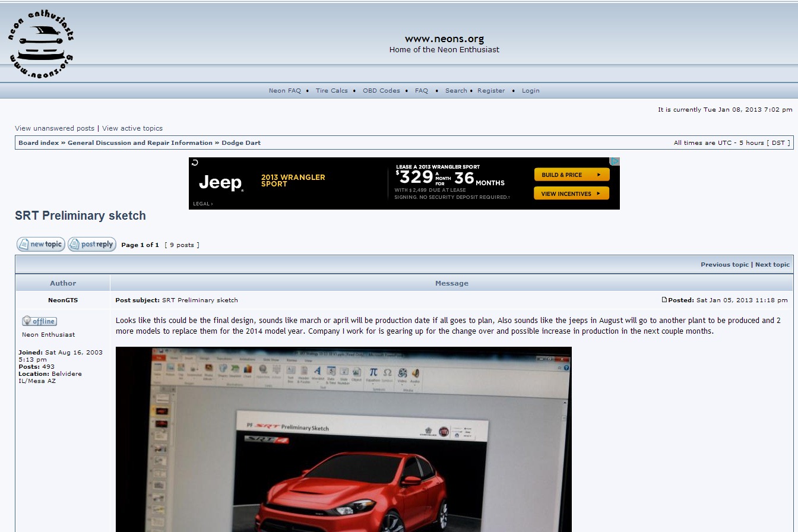Open Dodge Dart forum breadcrumb
Viewport: 798px width, 532px height.
241,143
